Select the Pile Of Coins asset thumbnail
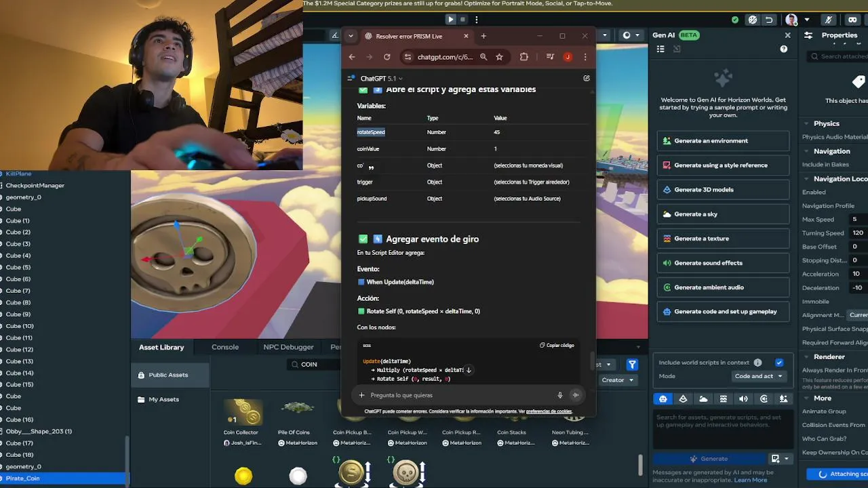 pyautogui.click(x=296, y=412)
